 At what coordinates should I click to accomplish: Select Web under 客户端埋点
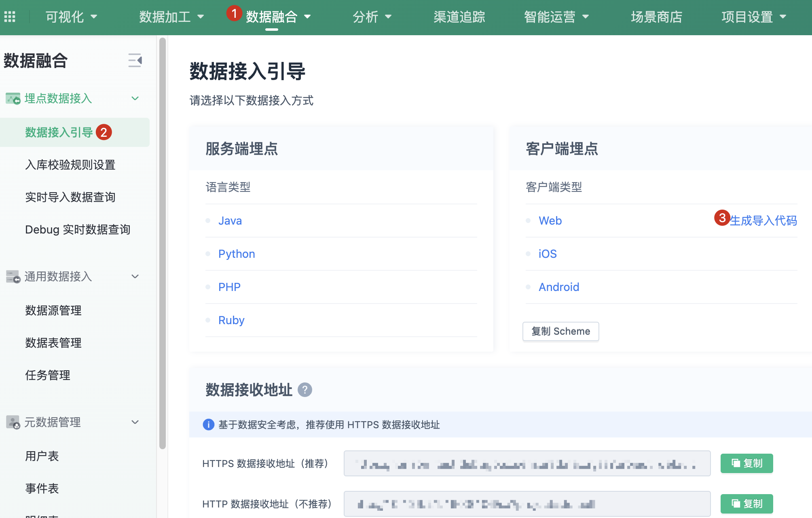click(550, 221)
